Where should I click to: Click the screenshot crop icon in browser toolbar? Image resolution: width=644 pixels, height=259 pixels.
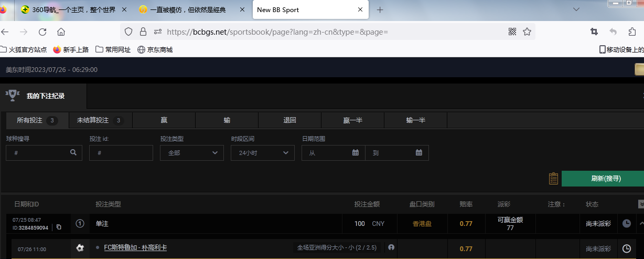594,32
